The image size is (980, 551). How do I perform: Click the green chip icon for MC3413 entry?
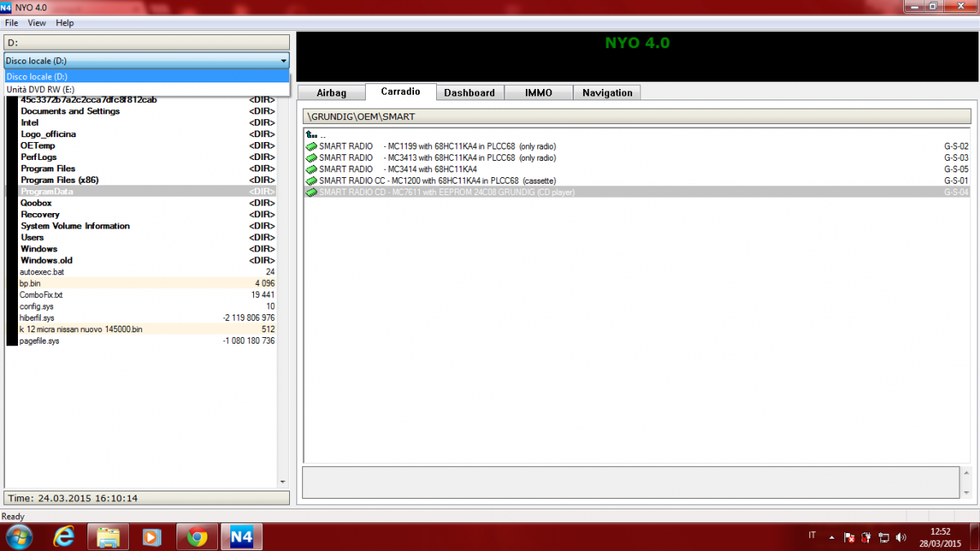[311, 158]
